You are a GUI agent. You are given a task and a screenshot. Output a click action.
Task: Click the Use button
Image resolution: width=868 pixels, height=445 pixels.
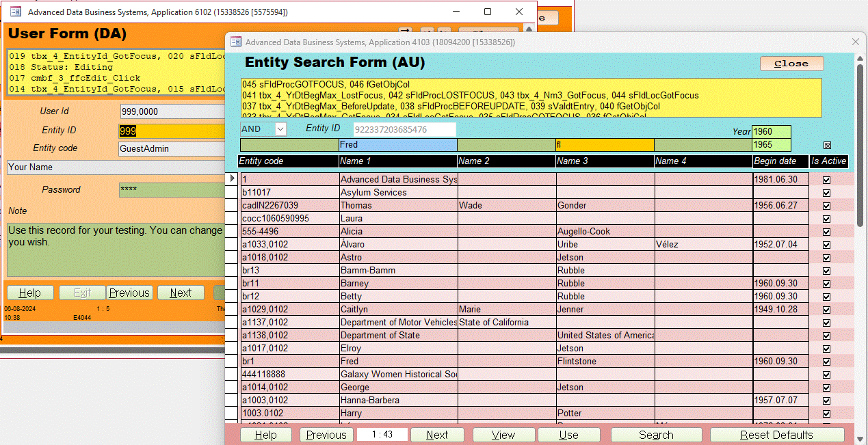[568, 435]
